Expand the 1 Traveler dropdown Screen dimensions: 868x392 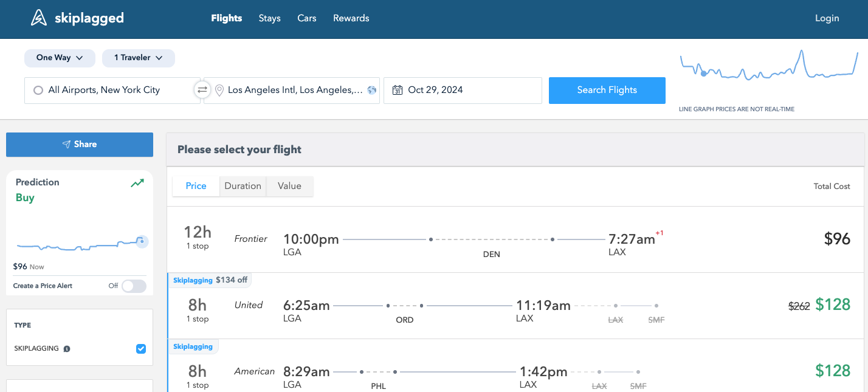click(x=138, y=58)
